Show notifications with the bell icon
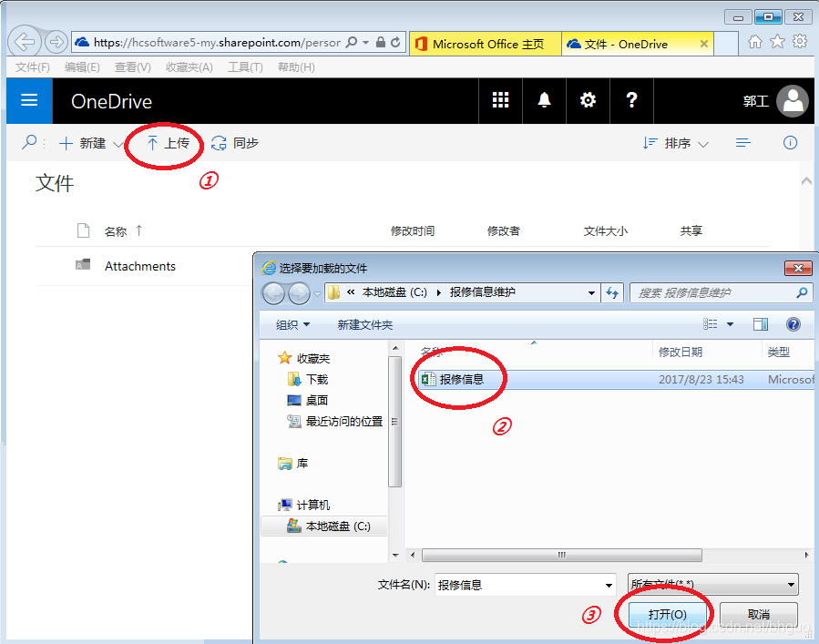The width and height of the screenshot is (819, 644). [544, 100]
